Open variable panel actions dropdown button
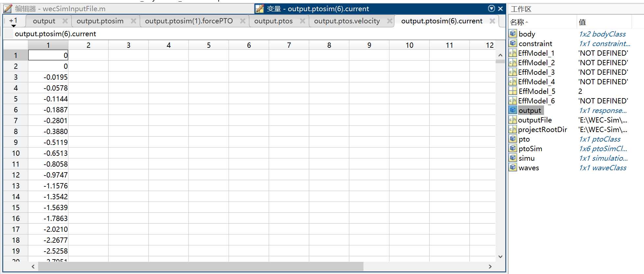The height and width of the screenshot is (274, 644). [491, 9]
